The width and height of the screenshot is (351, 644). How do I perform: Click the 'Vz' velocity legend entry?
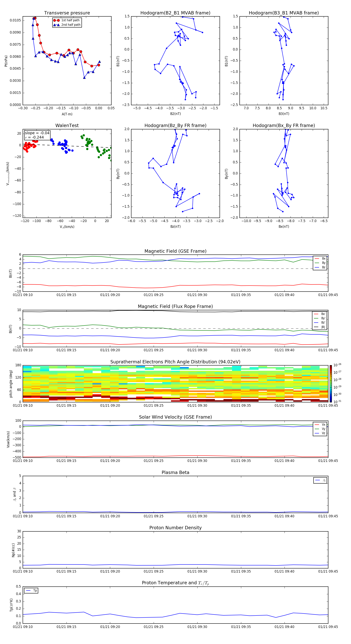[320, 433]
